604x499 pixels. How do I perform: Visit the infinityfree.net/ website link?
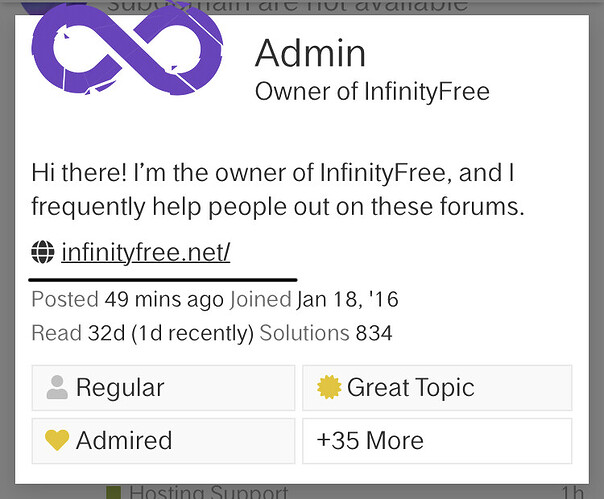point(146,252)
